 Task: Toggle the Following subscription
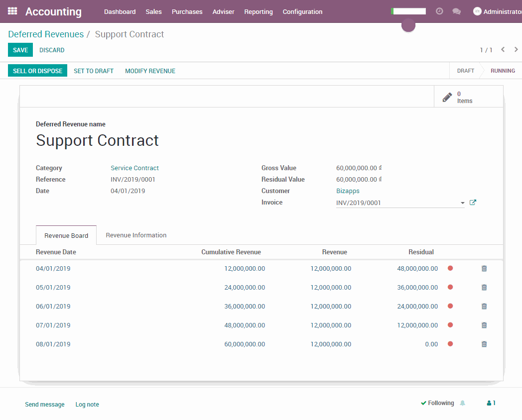pos(437,403)
